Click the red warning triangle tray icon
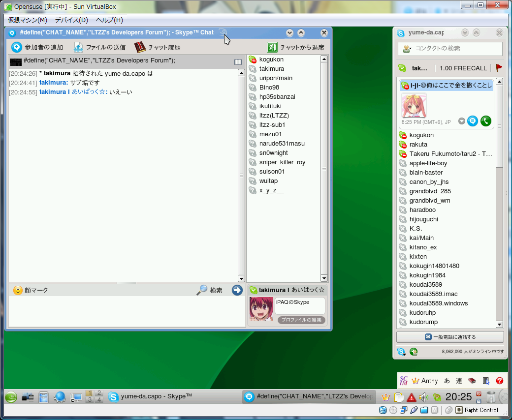The image size is (512, 420). coord(412,397)
